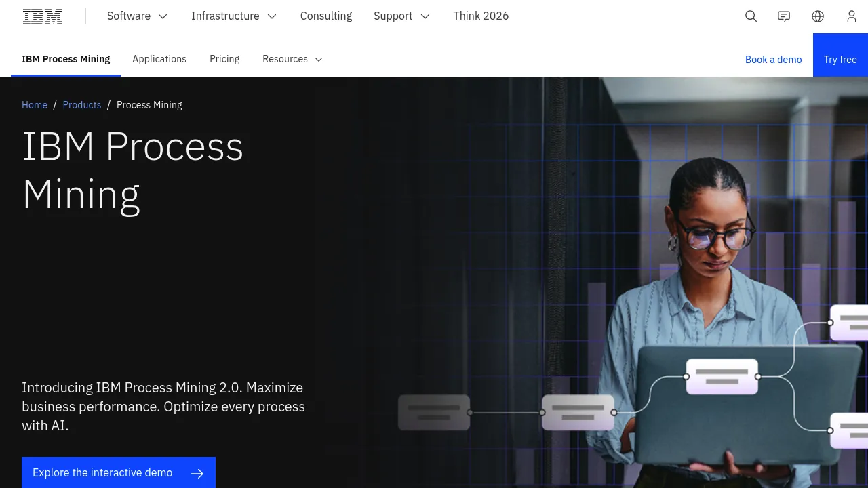This screenshot has width=868, height=488.
Task: Follow the Home breadcrumb link
Action: tap(35, 105)
